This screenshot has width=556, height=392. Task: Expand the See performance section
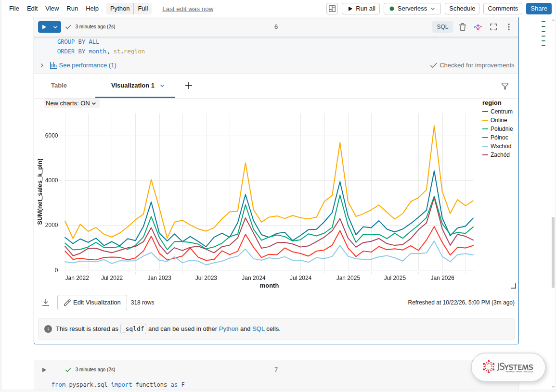click(42, 65)
